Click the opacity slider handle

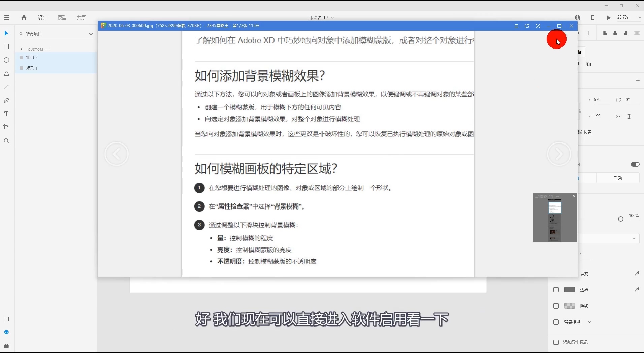click(621, 219)
